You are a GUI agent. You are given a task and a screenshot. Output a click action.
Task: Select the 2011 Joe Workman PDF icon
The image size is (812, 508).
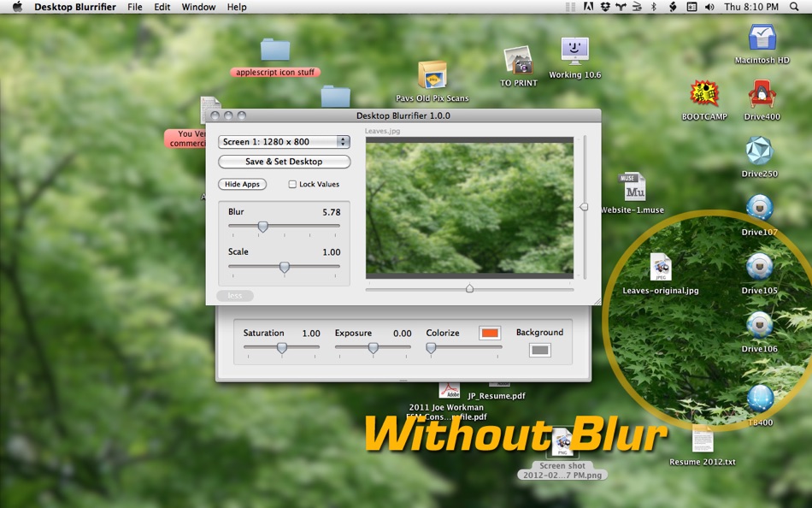[x=449, y=390]
